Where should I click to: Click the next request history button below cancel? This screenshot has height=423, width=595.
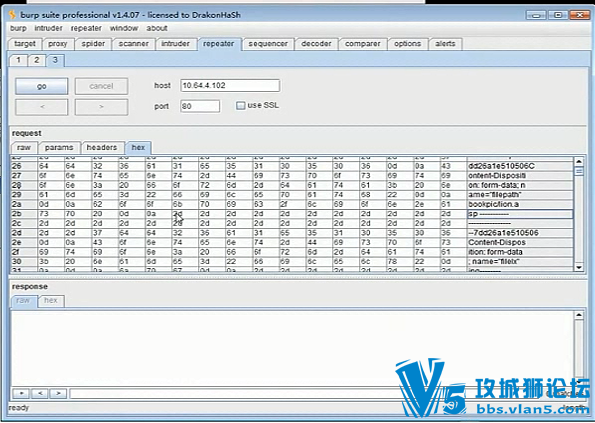101,107
